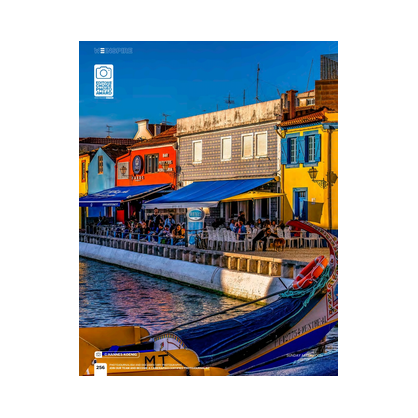Screen dimensions: 418x418
Task: Click the white chimney on the rooftop
Action: point(143,130)
